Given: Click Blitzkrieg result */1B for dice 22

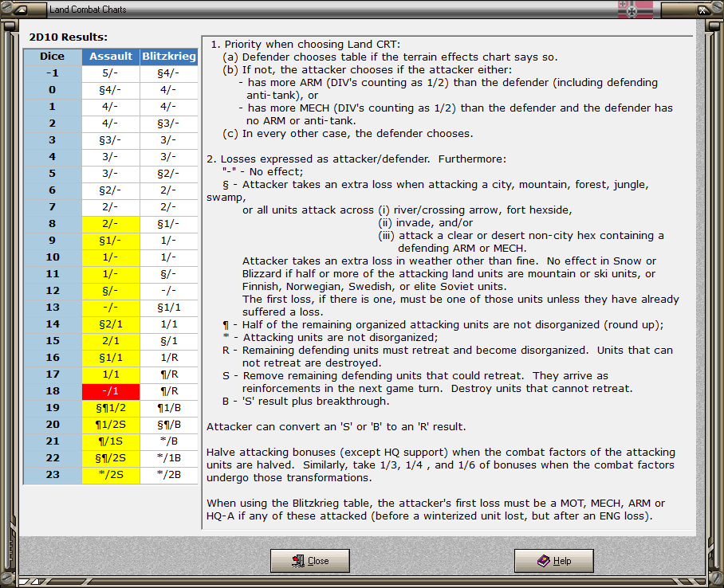Looking at the screenshot, I should tap(169, 458).
